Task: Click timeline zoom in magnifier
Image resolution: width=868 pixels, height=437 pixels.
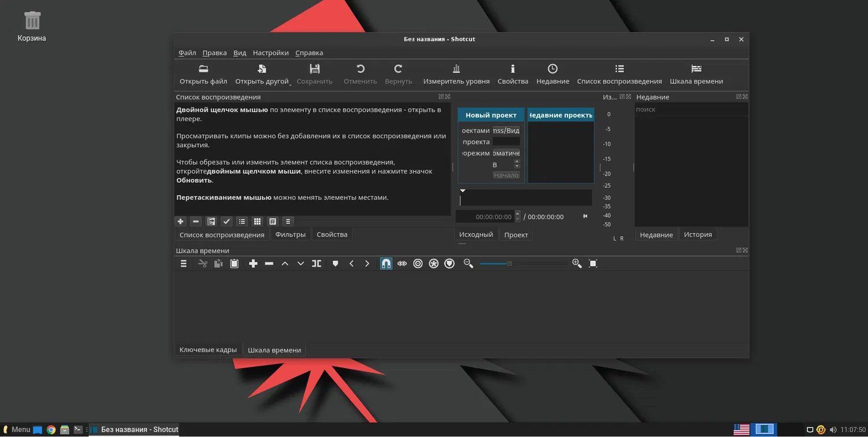Action: click(x=577, y=263)
